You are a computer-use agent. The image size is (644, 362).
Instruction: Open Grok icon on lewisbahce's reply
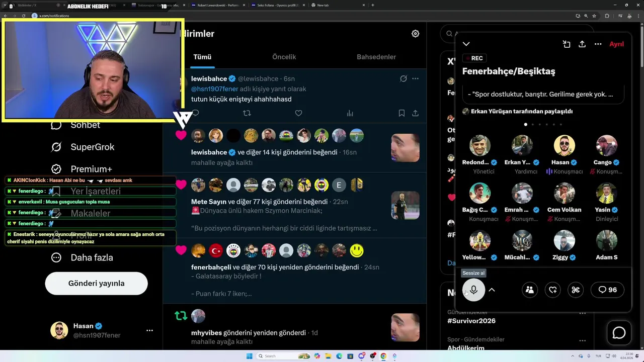pos(403,78)
